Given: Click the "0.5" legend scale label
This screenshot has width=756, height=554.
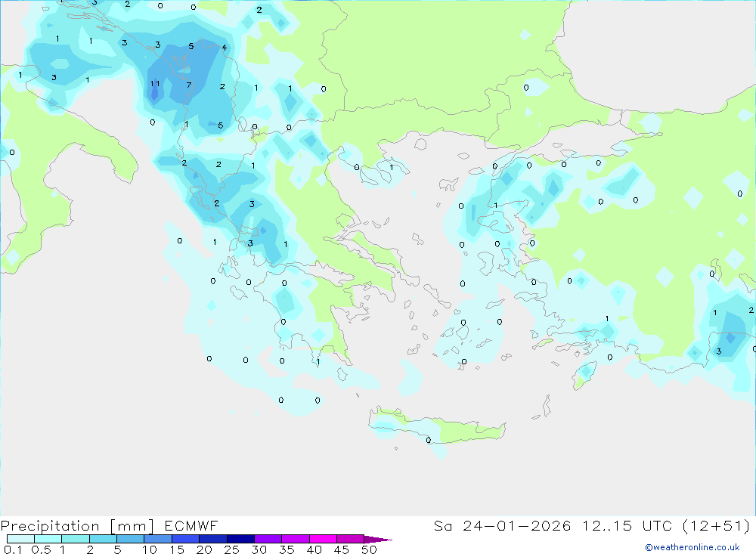Looking at the screenshot, I should point(41,549).
